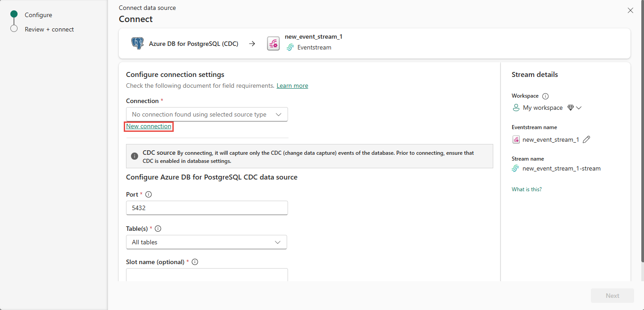
Task: Go to the Review + connect step
Action: tap(49, 29)
